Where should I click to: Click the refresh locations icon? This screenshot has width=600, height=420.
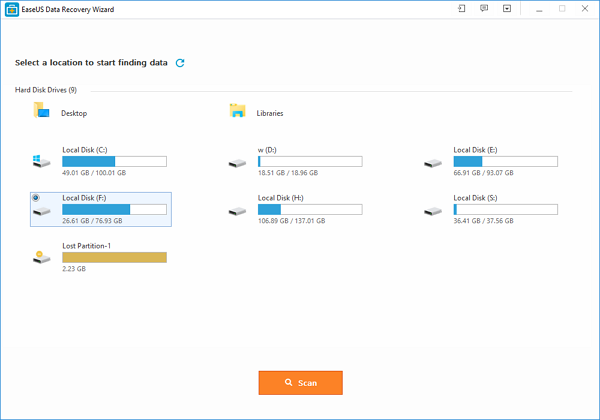180,63
